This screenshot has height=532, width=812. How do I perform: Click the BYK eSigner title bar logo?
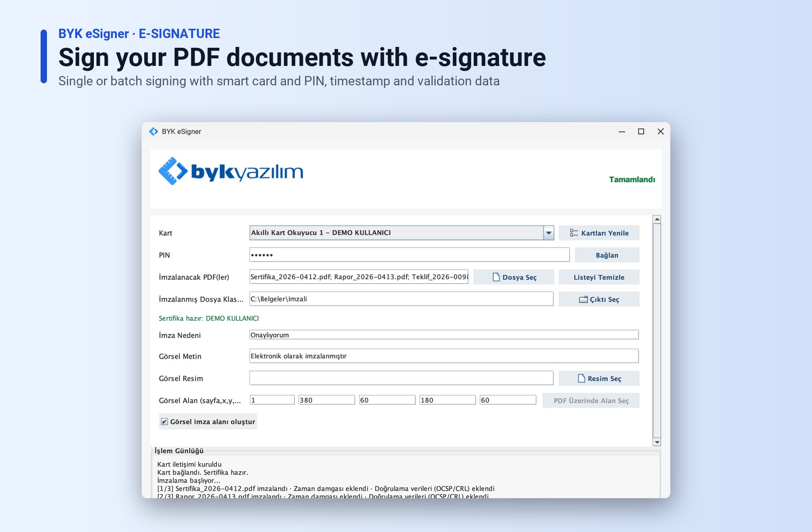coord(154,131)
